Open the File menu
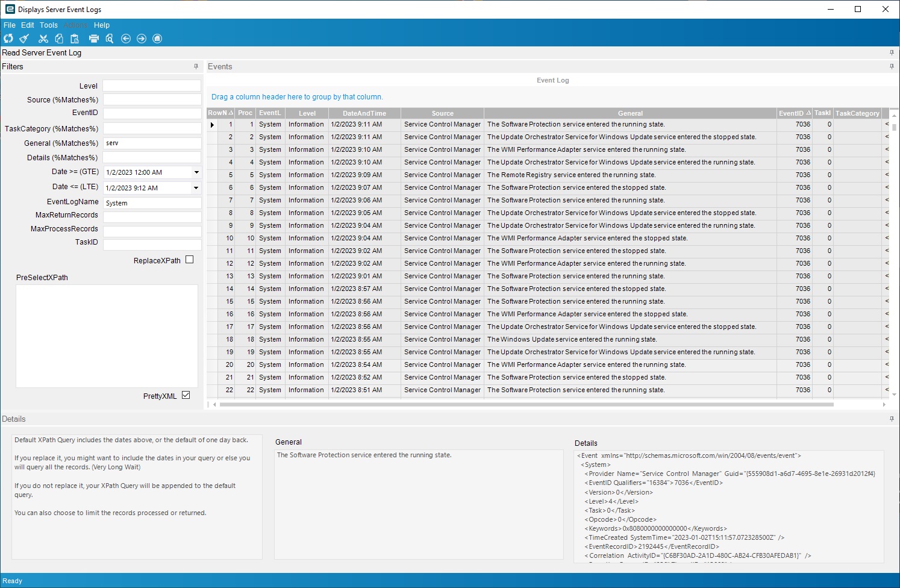Image resolution: width=900 pixels, height=588 pixels. click(x=10, y=25)
